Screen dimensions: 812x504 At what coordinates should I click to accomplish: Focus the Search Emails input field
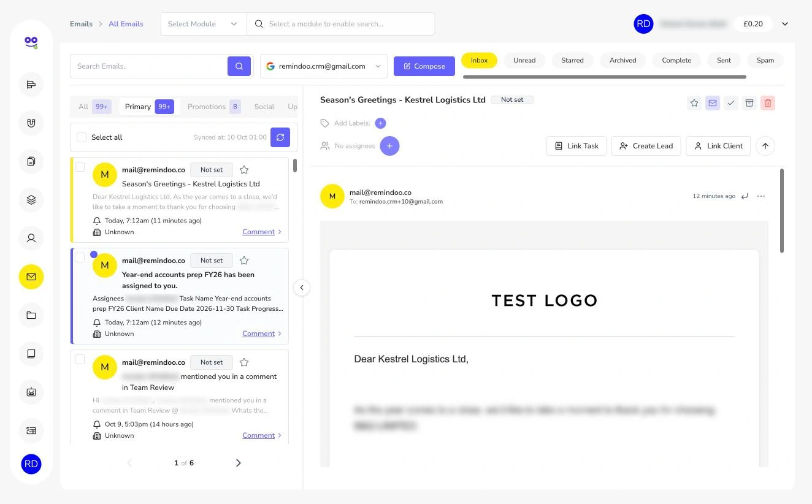tap(149, 66)
